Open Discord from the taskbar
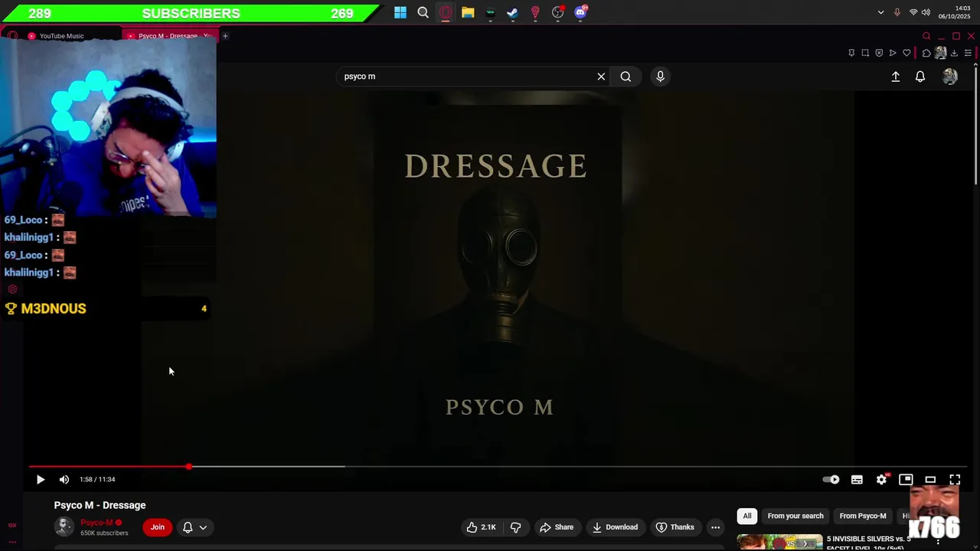The image size is (980, 551). (580, 12)
